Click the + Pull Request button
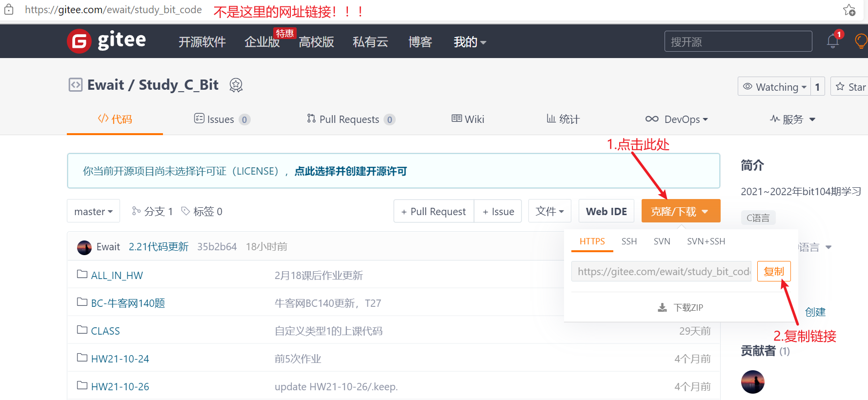868x400 pixels. pos(434,211)
